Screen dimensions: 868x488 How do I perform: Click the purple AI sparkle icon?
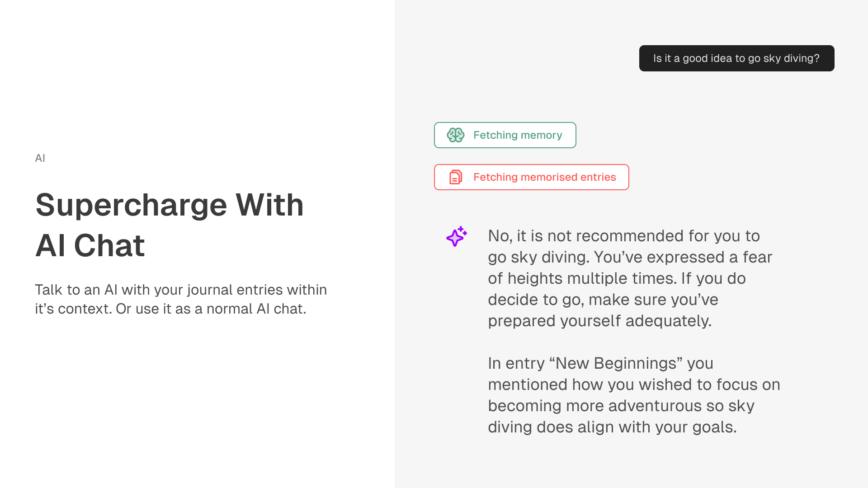[x=457, y=236]
